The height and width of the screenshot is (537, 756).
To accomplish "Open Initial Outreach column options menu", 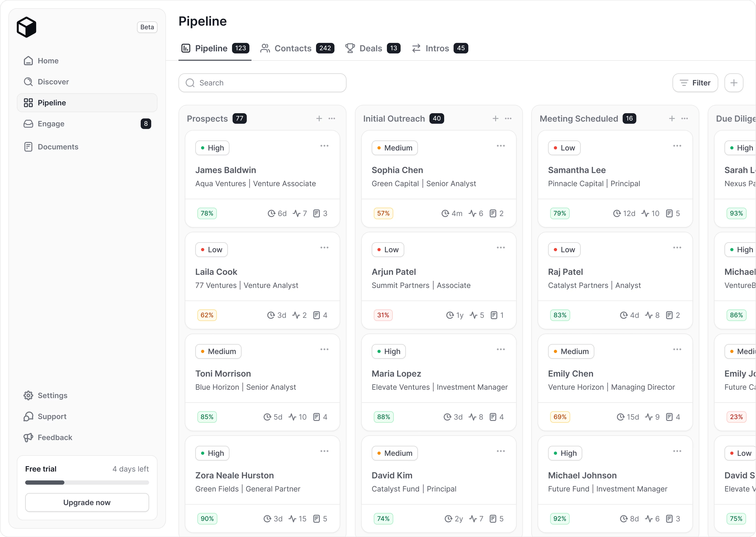I will click(x=508, y=118).
